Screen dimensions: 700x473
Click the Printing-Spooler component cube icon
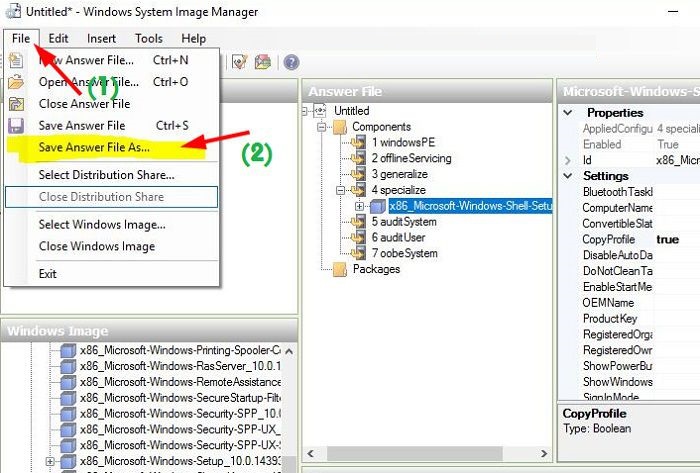pos(68,351)
